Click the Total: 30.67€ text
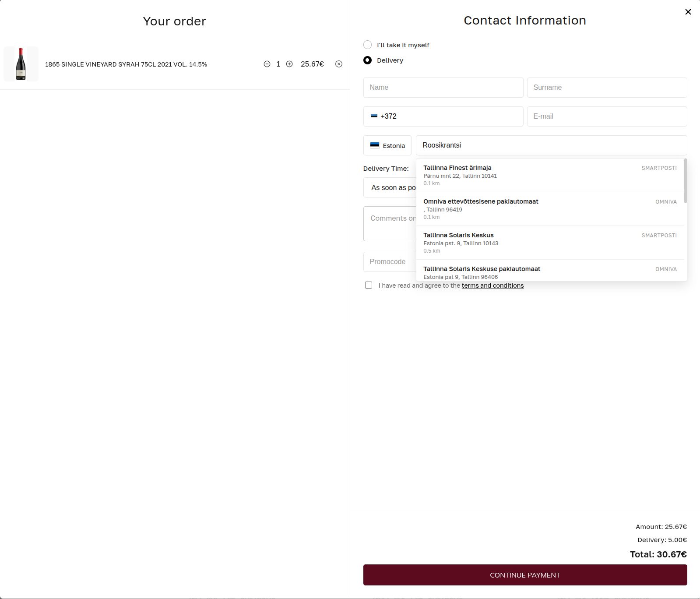The width and height of the screenshot is (700, 599). pyautogui.click(x=658, y=554)
